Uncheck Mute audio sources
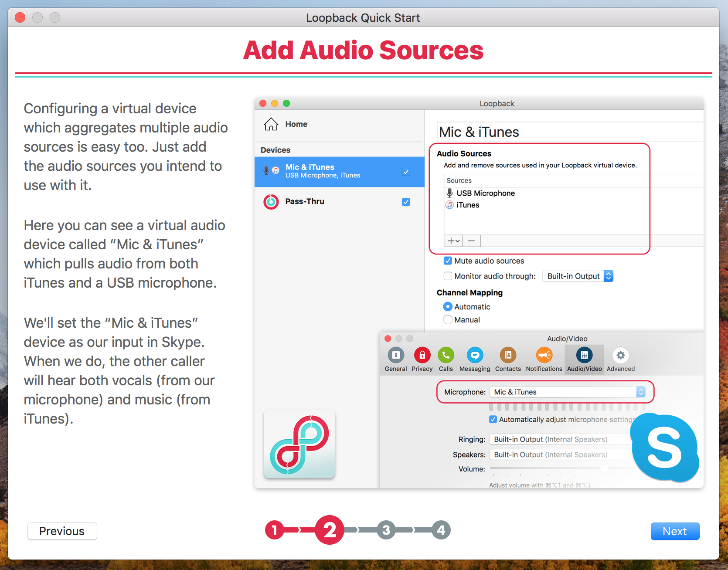The height and width of the screenshot is (570, 728). pos(448,261)
